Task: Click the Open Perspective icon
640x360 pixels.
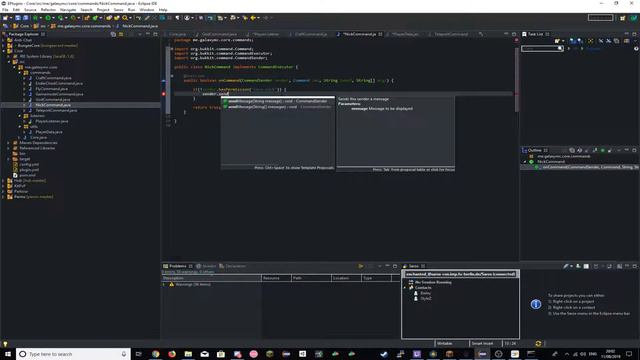Action: (622, 18)
